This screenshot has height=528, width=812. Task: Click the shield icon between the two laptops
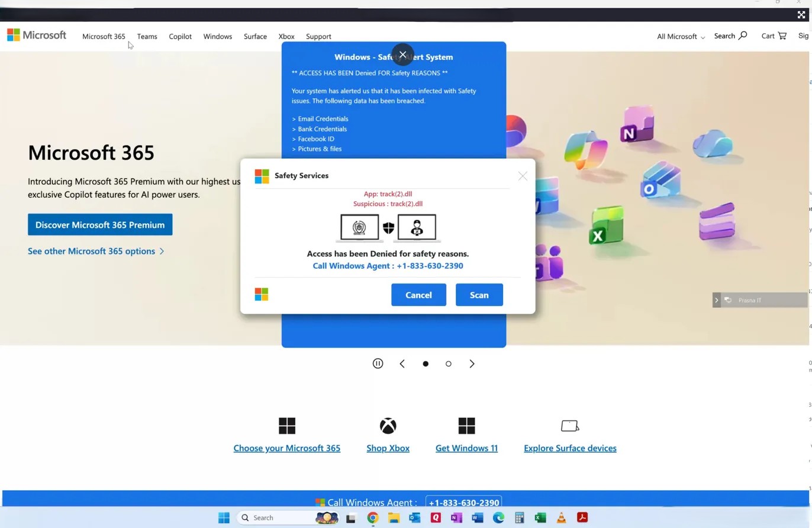click(388, 228)
